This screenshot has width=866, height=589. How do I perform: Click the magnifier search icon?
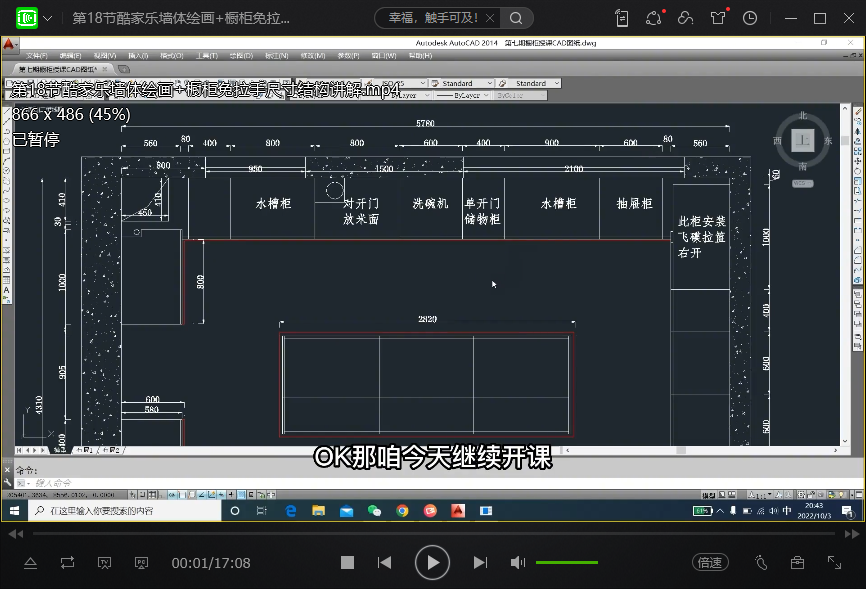click(x=516, y=18)
